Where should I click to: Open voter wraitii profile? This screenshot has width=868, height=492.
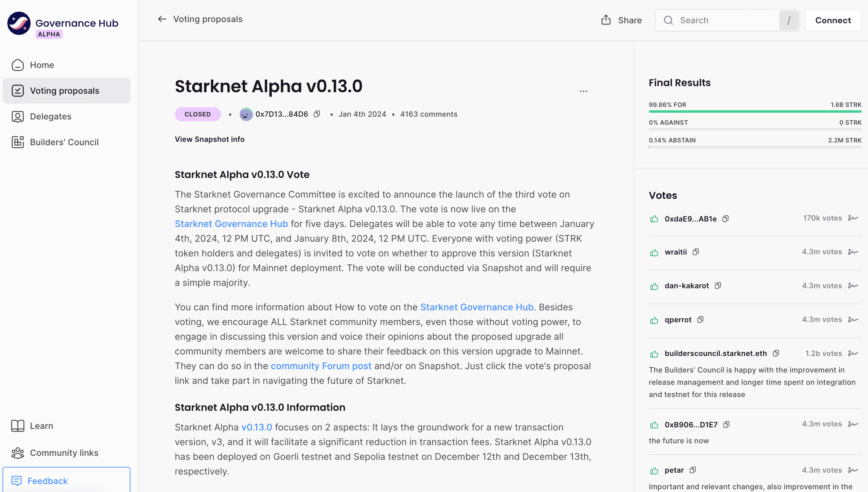[x=675, y=252]
